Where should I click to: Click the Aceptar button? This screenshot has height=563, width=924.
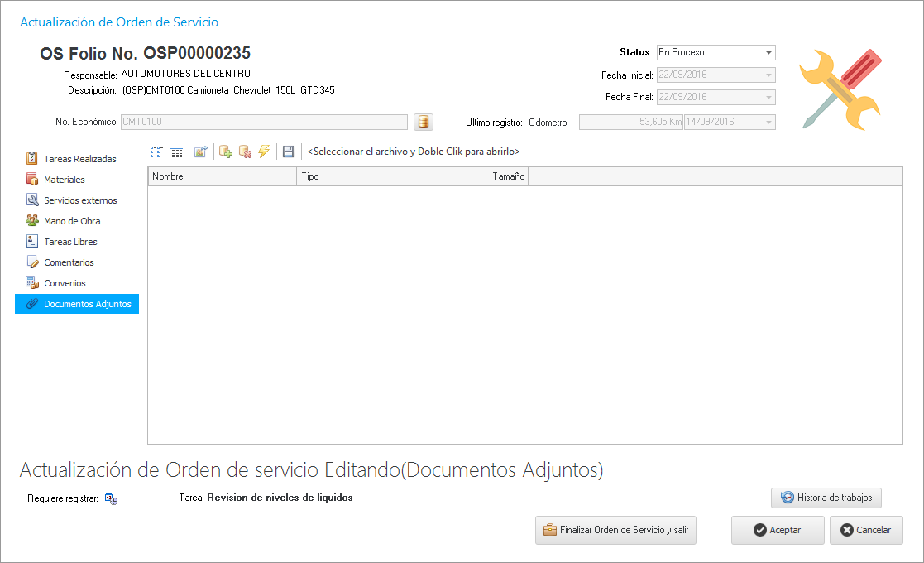(777, 530)
